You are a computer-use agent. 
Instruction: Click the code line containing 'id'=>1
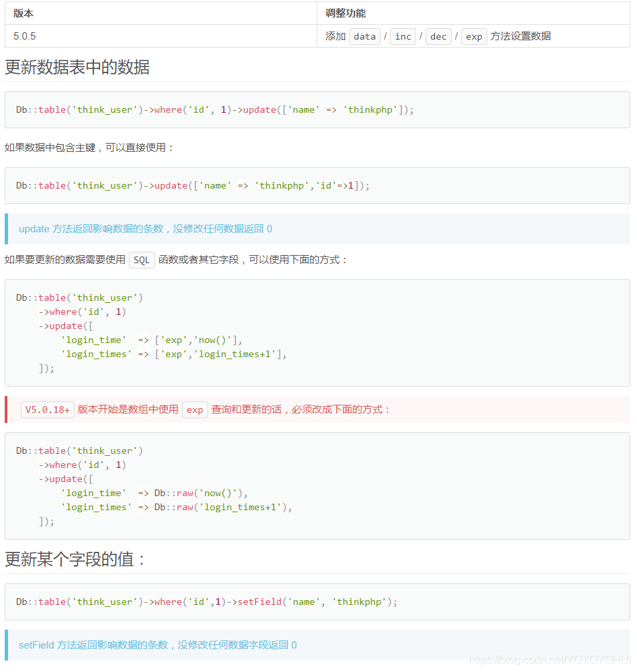click(193, 185)
